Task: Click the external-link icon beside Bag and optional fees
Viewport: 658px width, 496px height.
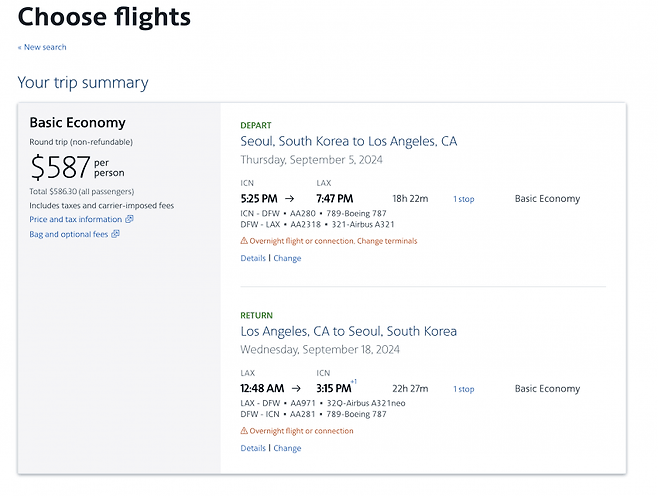Action: coord(116,234)
